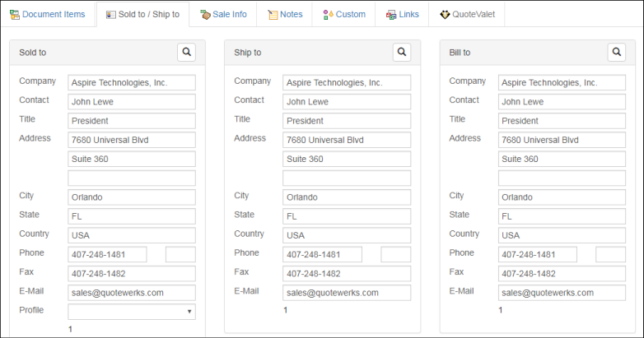The image size is (644, 338).
Task: Edit the Sold to Title field
Action: click(x=132, y=121)
